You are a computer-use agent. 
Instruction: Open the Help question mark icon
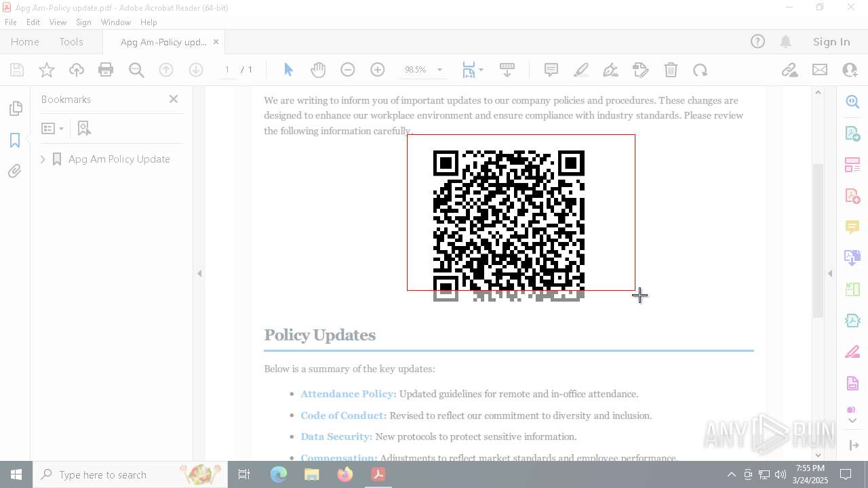coord(757,42)
